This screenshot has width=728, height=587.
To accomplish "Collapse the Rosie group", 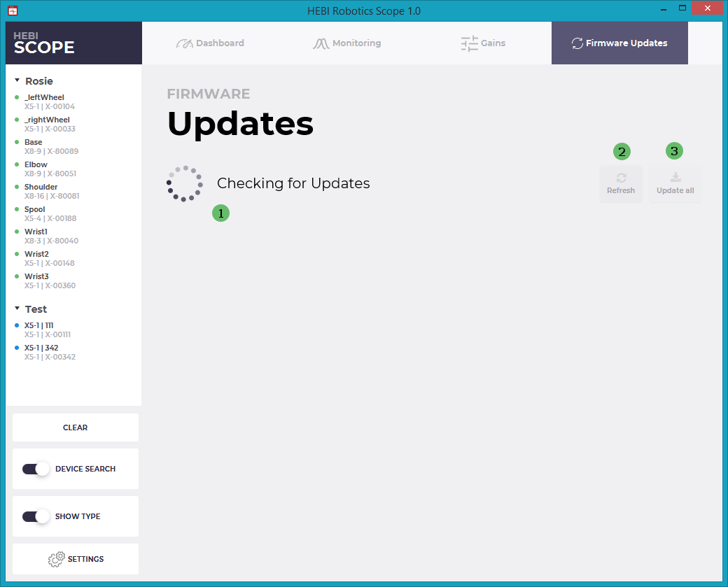I will pyautogui.click(x=17, y=81).
